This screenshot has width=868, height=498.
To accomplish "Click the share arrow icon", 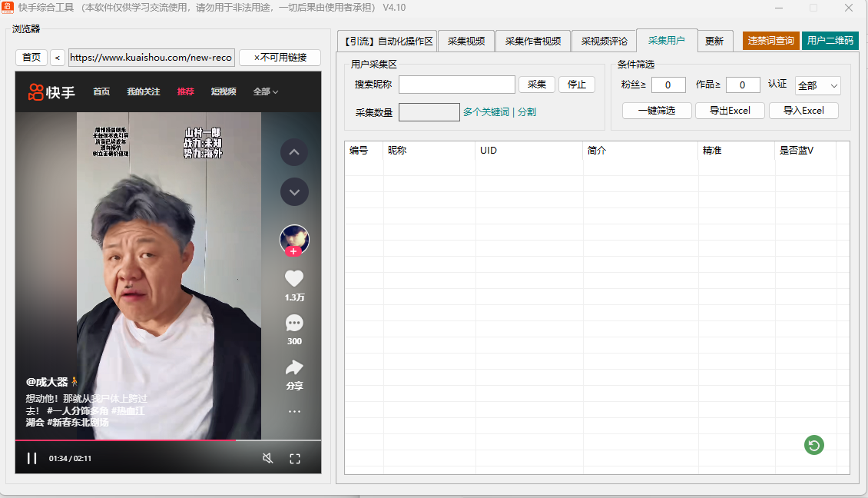I will coord(294,367).
